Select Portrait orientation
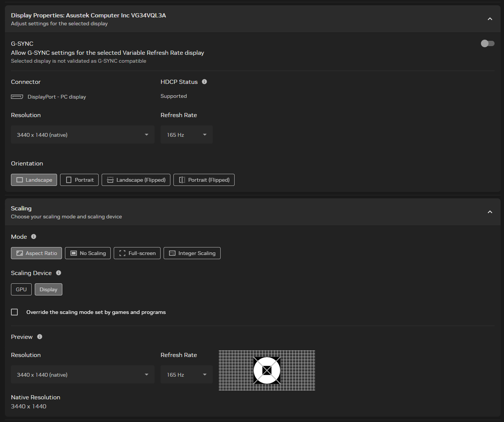 [x=79, y=180]
